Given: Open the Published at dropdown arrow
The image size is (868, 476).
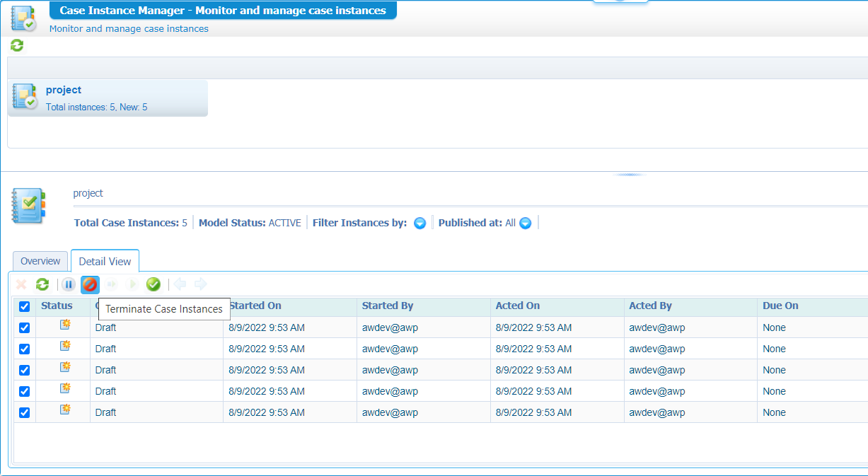Looking at the screenshot, I should (525, 224).
